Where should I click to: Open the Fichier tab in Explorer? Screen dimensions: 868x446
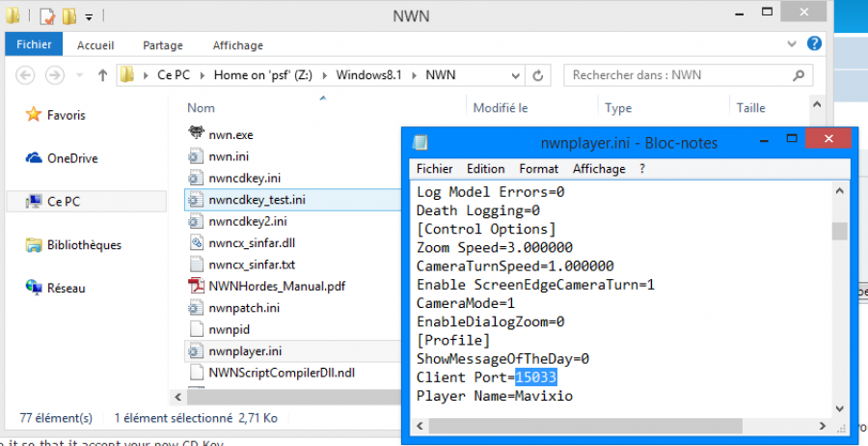34,44
